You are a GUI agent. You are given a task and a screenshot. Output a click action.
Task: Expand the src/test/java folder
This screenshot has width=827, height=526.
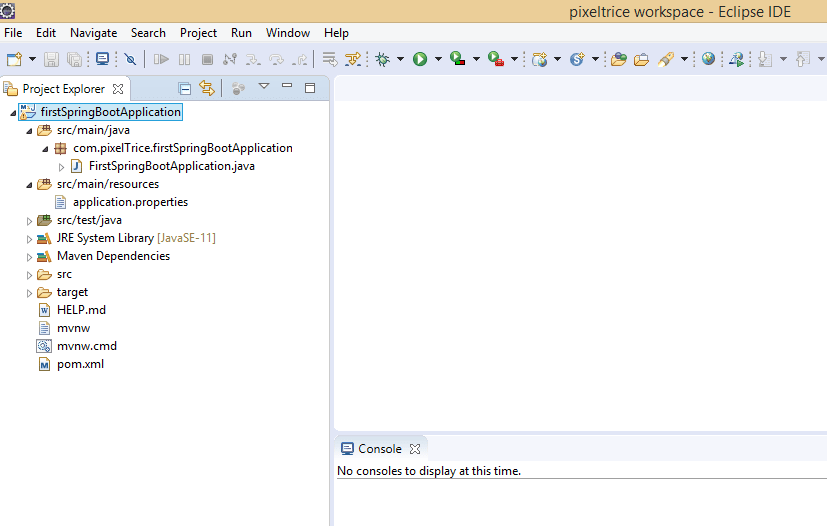(29, 221)
